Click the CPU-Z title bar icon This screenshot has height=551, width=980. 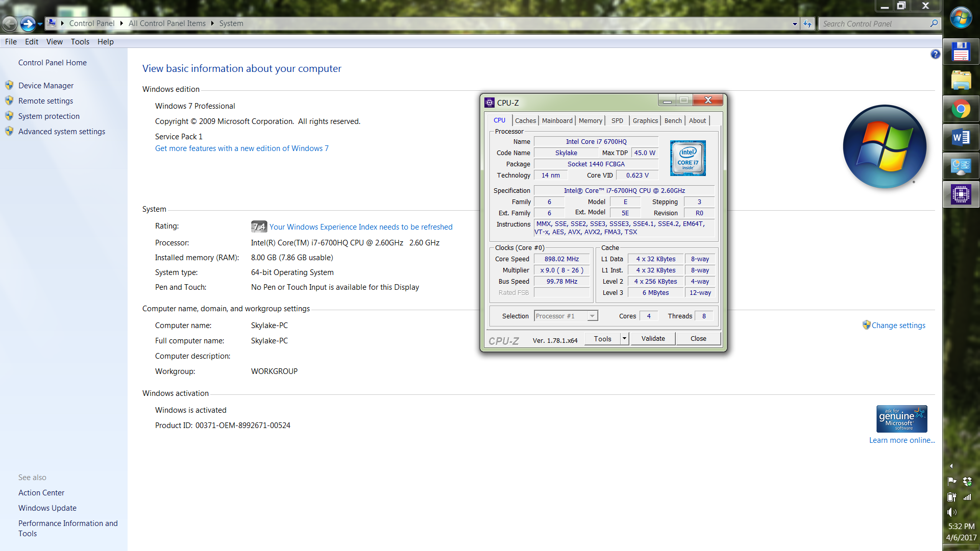pyautogui.click(x=489, y=103)
